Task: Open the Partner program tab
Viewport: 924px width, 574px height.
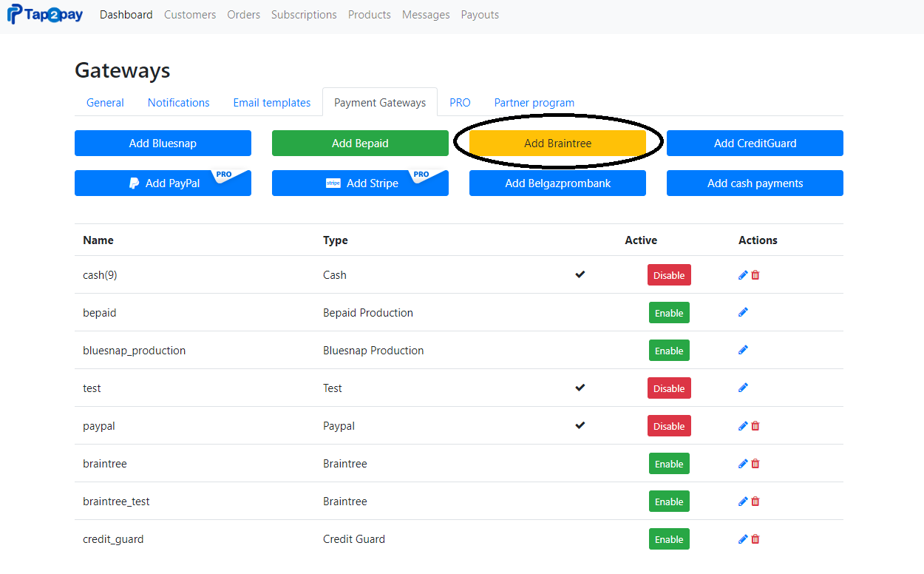Action: [x=534, y=103]
